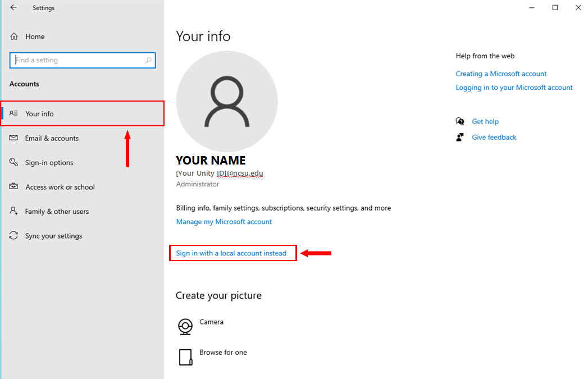Image resolution: width=588 pixels, height=379 pixels.
Task: Click Sign in with a local account instead
Action: pyautogui.click(x=231, y=253)
